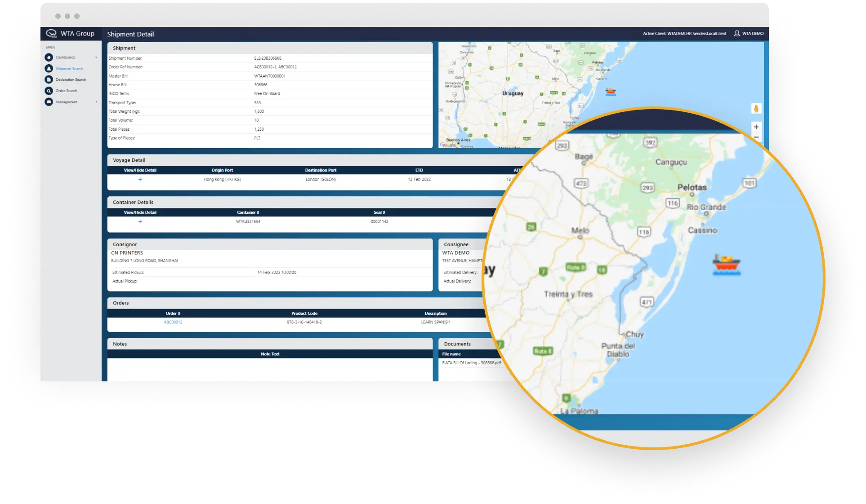Click Container # column header
The width and height of the screenshot is (866, 504).
(x=248, y=212)
